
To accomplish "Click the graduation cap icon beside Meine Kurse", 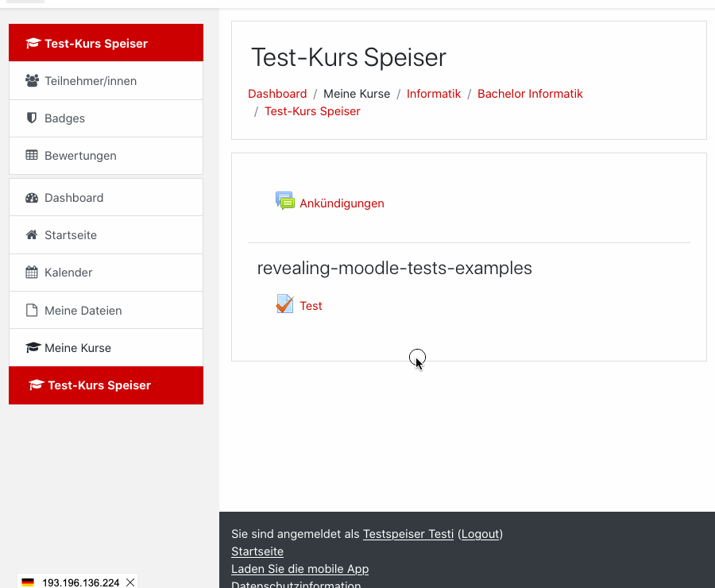I will [x=33, y=347].
